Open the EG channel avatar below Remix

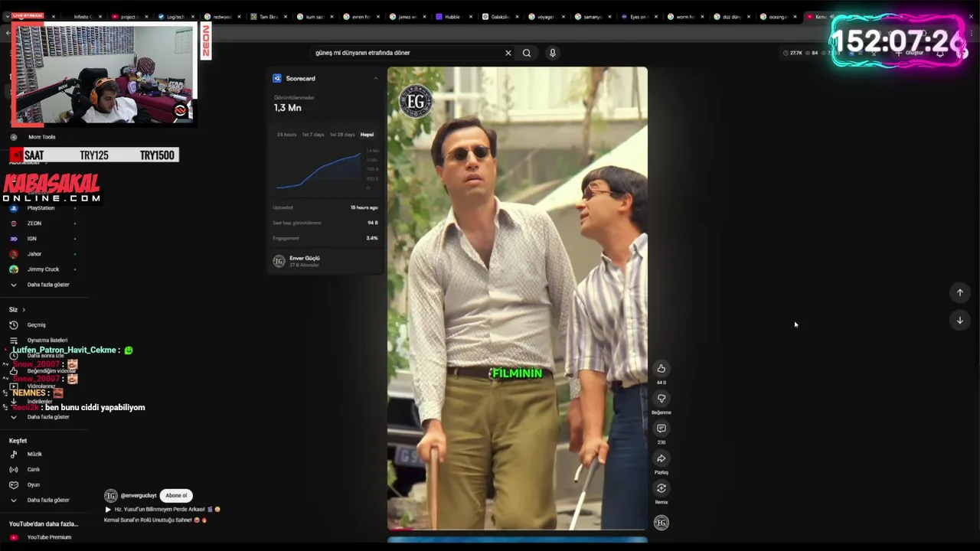coord(661,523)
